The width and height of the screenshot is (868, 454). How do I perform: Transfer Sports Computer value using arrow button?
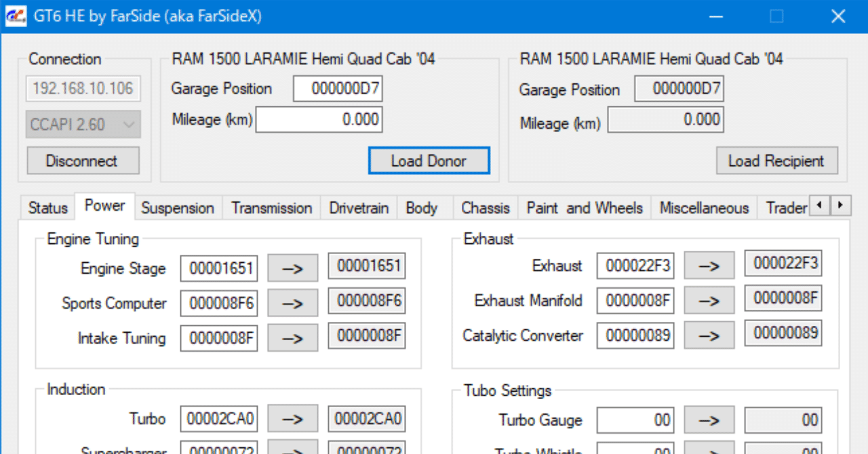[x=292, y=304]
